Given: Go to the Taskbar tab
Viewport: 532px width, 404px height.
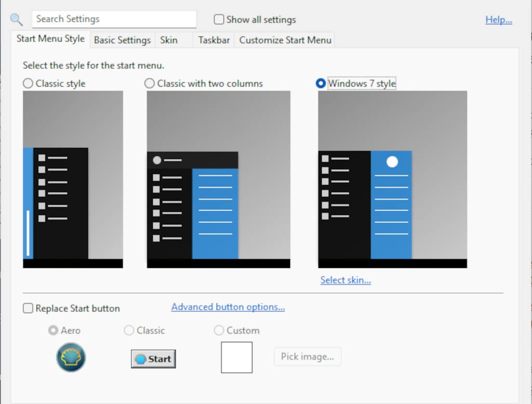Looking at the screenshot, I should [x=214, y=40].
